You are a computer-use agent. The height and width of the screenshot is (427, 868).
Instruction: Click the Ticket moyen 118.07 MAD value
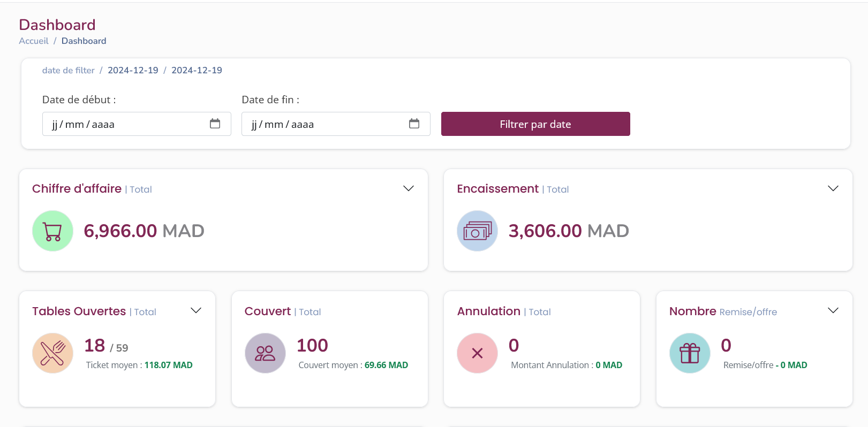(168, 365)
